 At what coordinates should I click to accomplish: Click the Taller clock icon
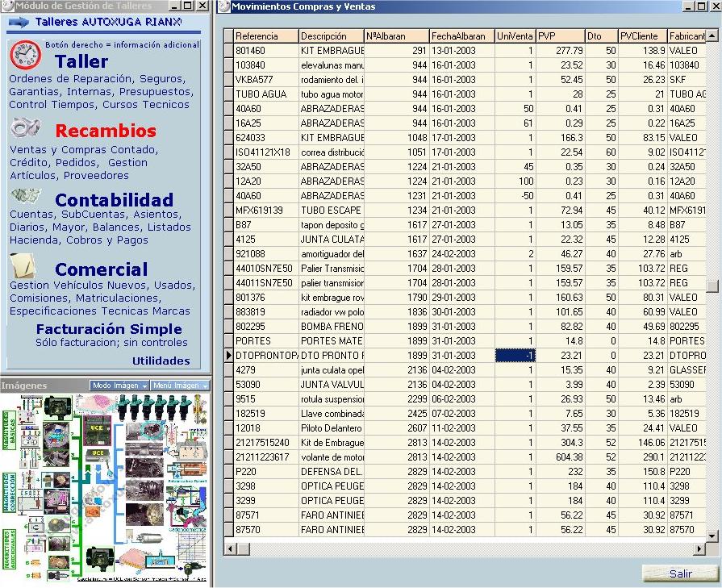point(26,56)
